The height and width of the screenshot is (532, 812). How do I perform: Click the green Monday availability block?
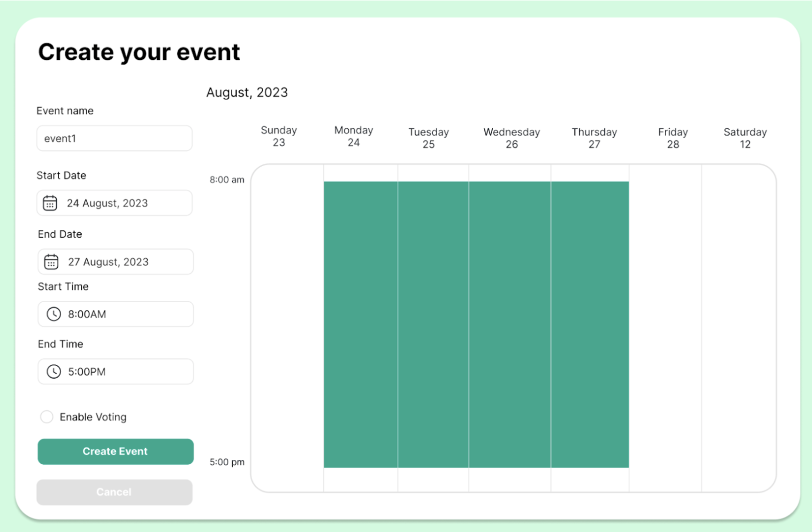click(361, 324)
